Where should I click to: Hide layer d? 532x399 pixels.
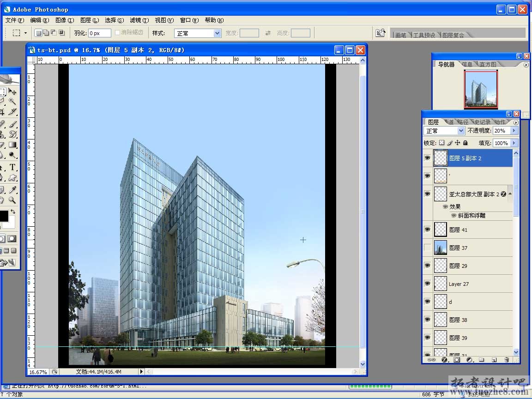[428, 302]
